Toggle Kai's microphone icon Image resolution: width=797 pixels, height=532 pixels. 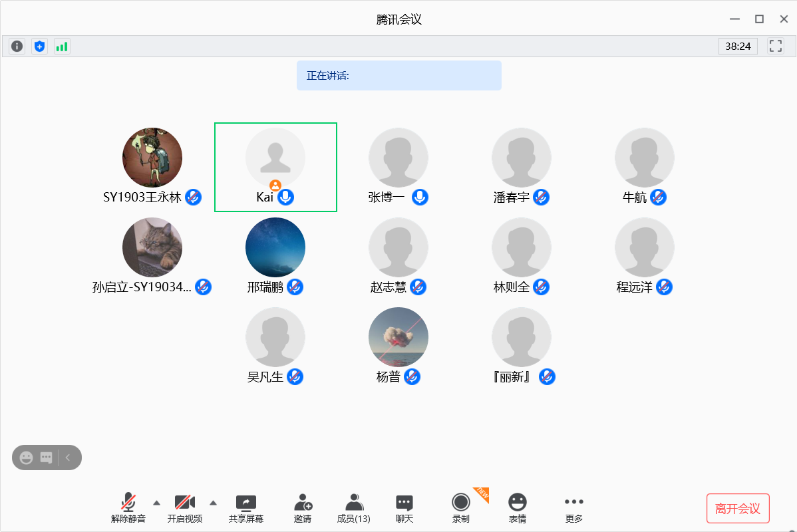pos(285,198)
